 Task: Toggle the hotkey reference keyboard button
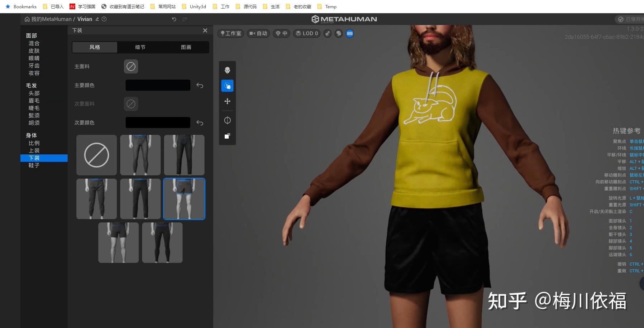(350, 33)
